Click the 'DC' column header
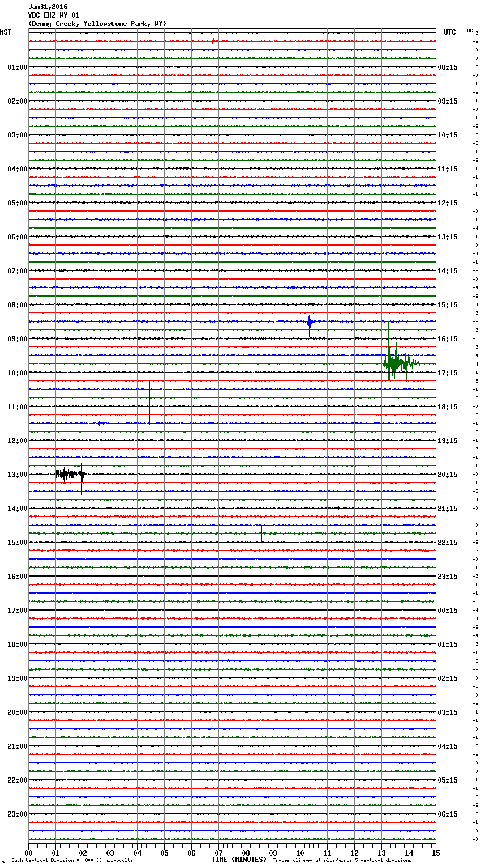The image size is (481, 868). coord(470,31)
